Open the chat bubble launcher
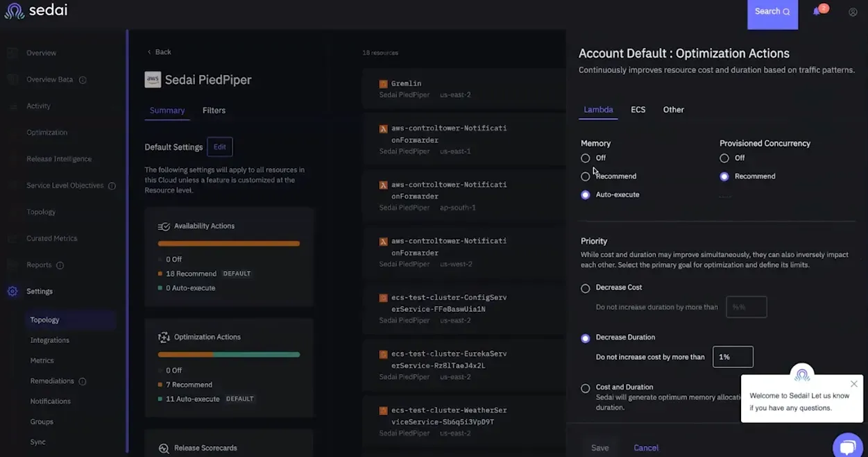868x457 pixels. [x=848, y=447]
